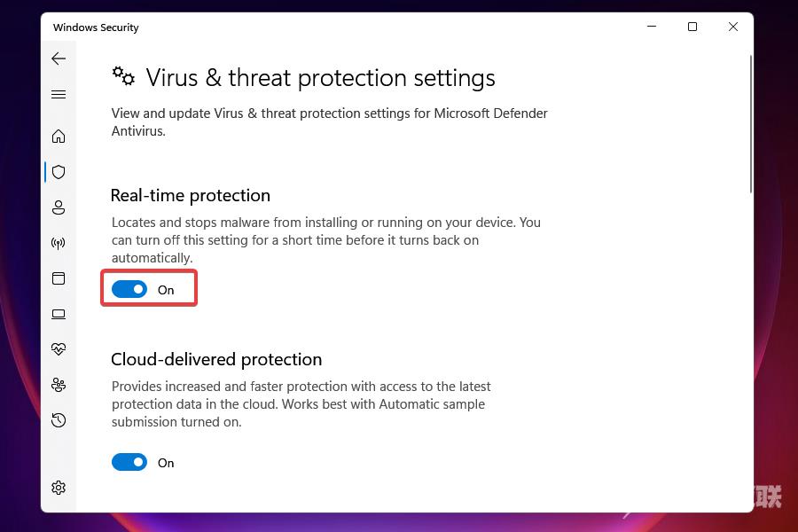Image resolution: width=798 pixels, height=532 pixels.
Task: Open Account protection from sidebar
Action: [59, 207]
